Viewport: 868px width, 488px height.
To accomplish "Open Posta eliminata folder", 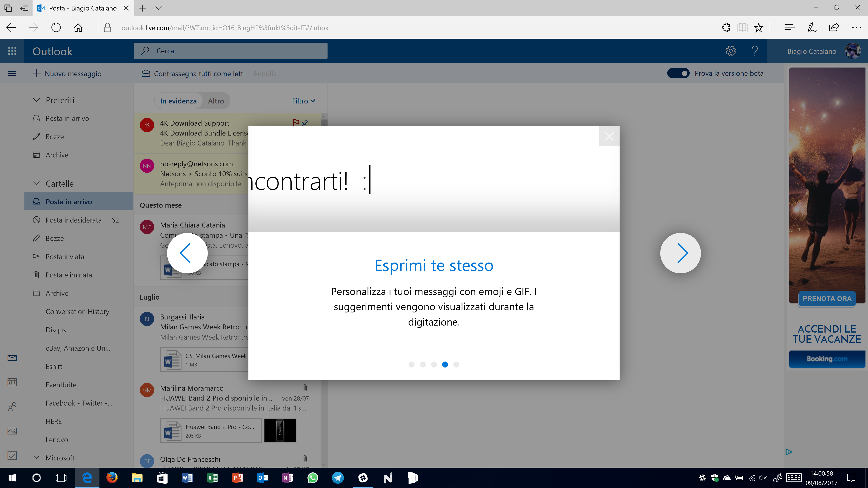I will click(79, 275).
